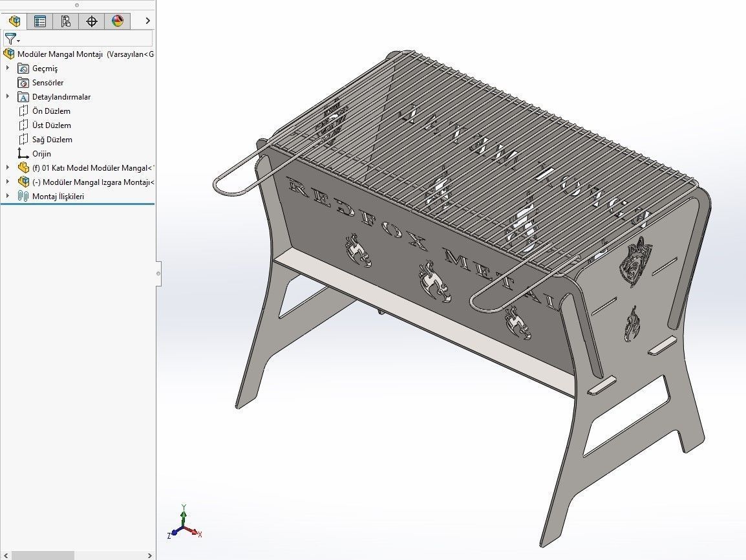
Task: Expand the Montaj İlişkileri mates node
Action: (7, 196)
